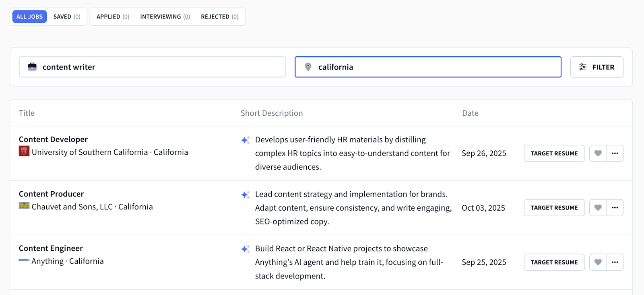Click the filter sliders icon
The height and width of the screenshot is (295, 644).
(583, 67)
